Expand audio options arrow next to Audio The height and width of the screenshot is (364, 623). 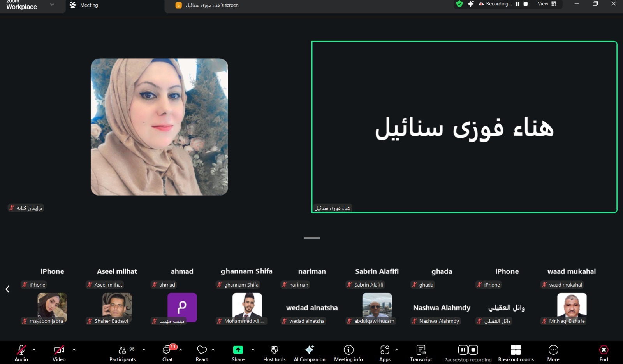click(34, 350)
